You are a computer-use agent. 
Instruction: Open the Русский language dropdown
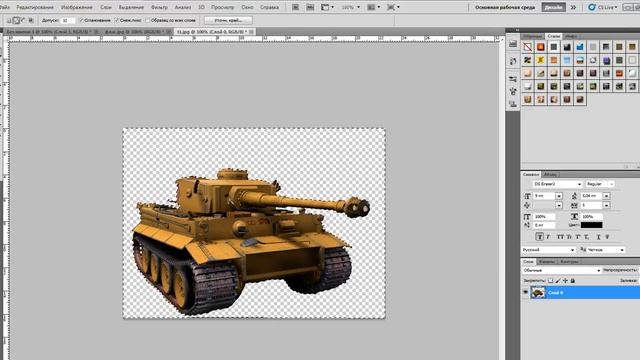(549, 249)
